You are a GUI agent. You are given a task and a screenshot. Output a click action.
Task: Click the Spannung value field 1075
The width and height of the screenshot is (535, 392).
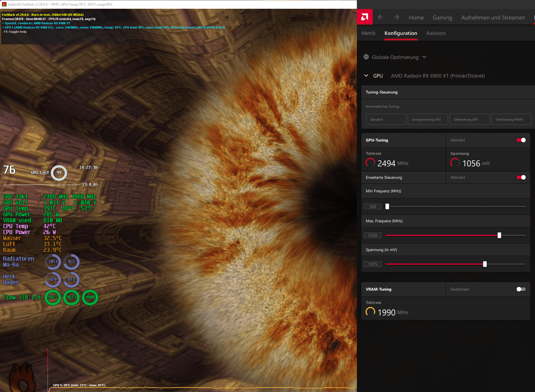pyautogui.click(x=373, y=264)
